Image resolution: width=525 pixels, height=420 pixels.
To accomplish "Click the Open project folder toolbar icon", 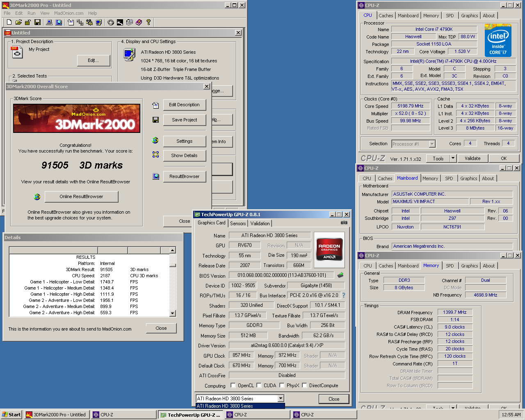I will tap(18, 22).
